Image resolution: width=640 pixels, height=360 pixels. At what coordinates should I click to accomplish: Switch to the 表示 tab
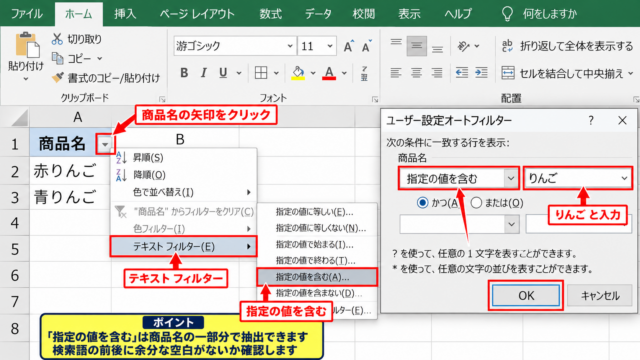[409, 14]
